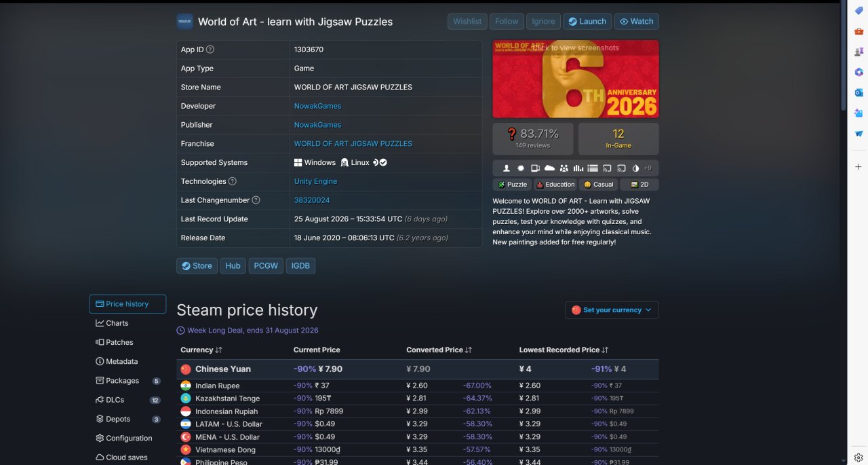Click the Casual tag
This screenshot has height=465, width=868.
pos(599,185)
